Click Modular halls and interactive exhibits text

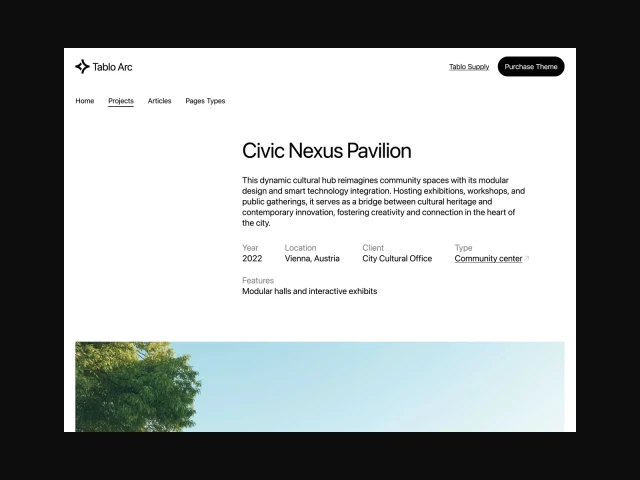(309, 291)
